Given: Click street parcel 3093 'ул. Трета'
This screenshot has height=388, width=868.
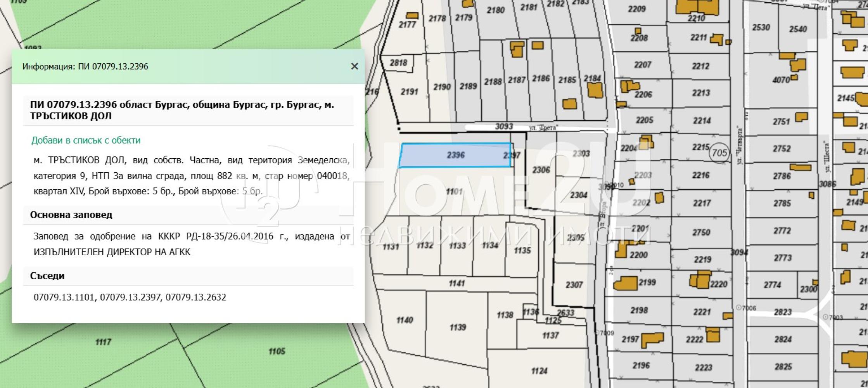Looking at the screenshot, I should [504, 127].
